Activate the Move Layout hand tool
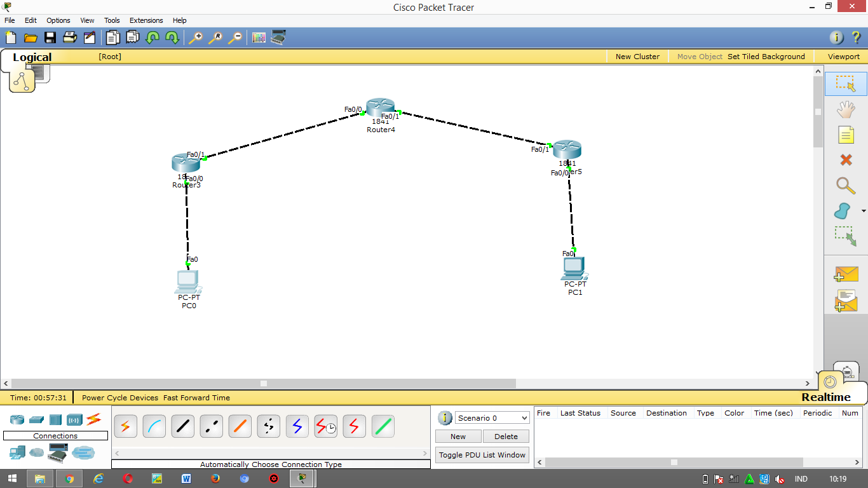The image size is (868, 488). pyautogui.click(x=846, y=109)
